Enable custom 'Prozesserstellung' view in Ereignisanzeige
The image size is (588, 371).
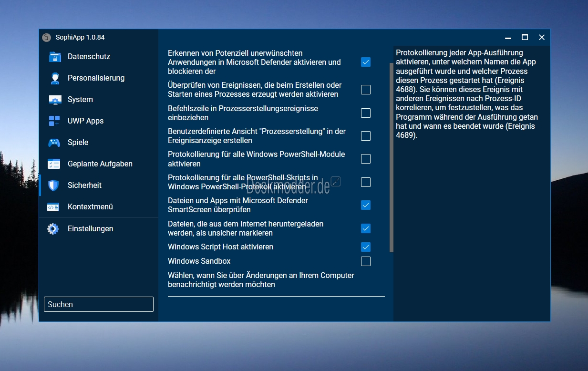tap(366, 136)
